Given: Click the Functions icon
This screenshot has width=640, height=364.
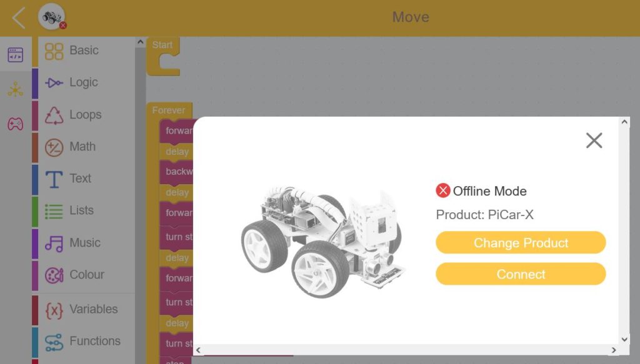Looking at the screenshot, I should [x=54, y=342].
